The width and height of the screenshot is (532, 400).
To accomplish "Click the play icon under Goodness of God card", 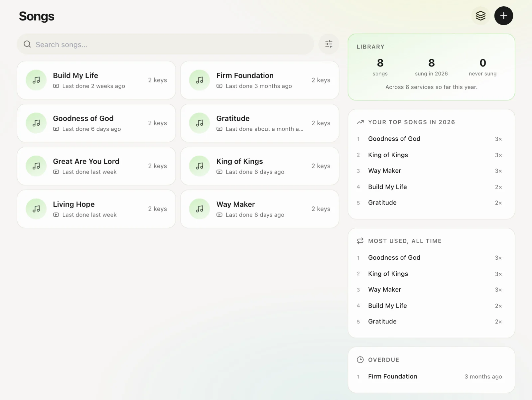I will [56, 129].
